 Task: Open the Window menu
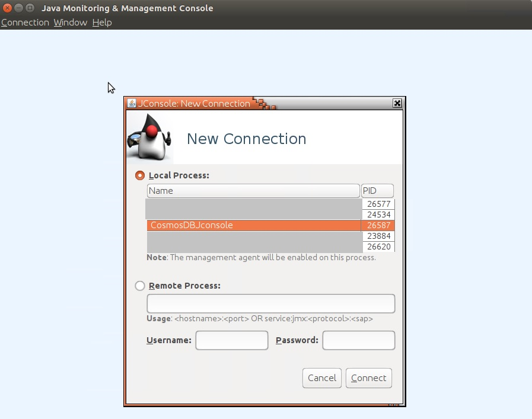point(70,23)
